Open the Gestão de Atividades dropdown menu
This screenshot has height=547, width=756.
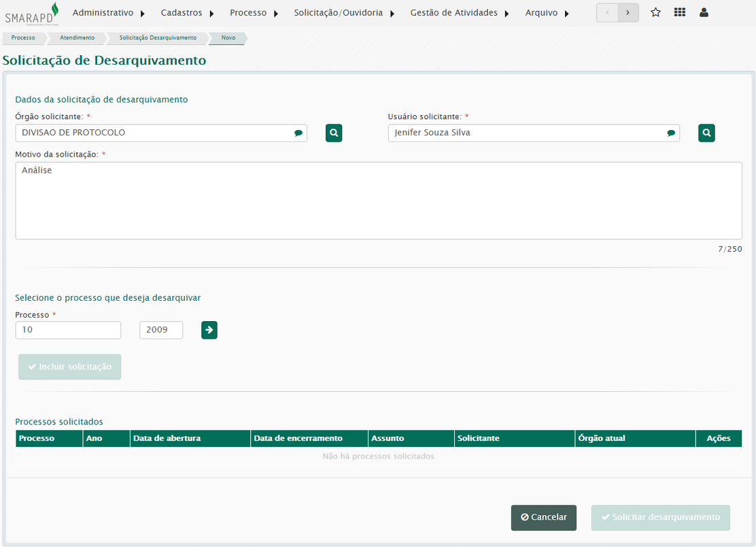[x=460, y=13]
